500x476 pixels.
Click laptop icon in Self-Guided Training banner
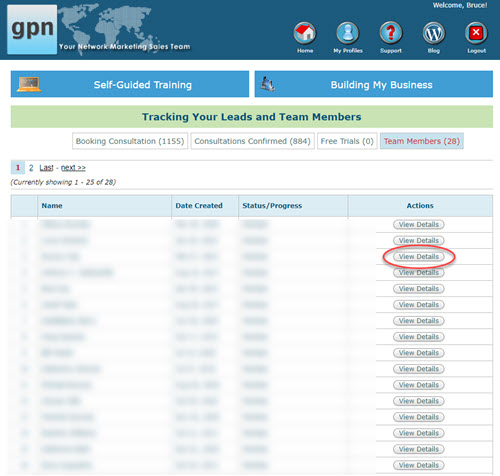click(x=29, y=84)
